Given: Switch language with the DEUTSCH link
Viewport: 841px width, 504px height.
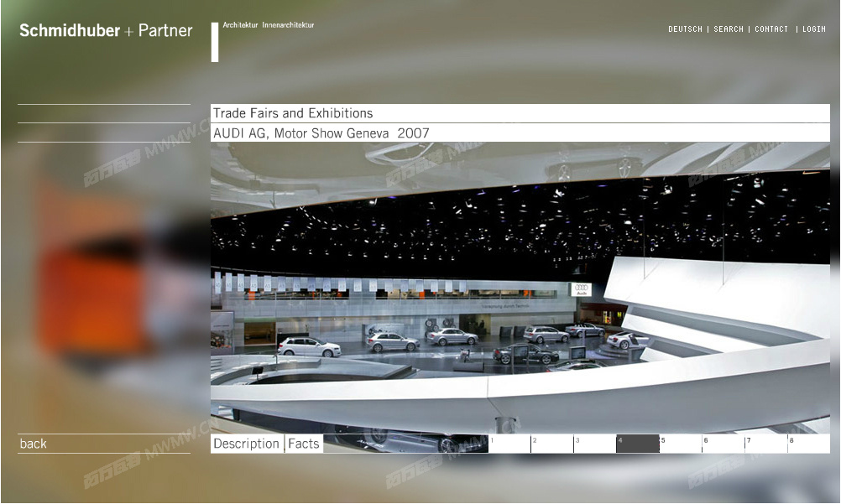Looking at the screenshot, I should pyautogui.click(x=685, y=29).
